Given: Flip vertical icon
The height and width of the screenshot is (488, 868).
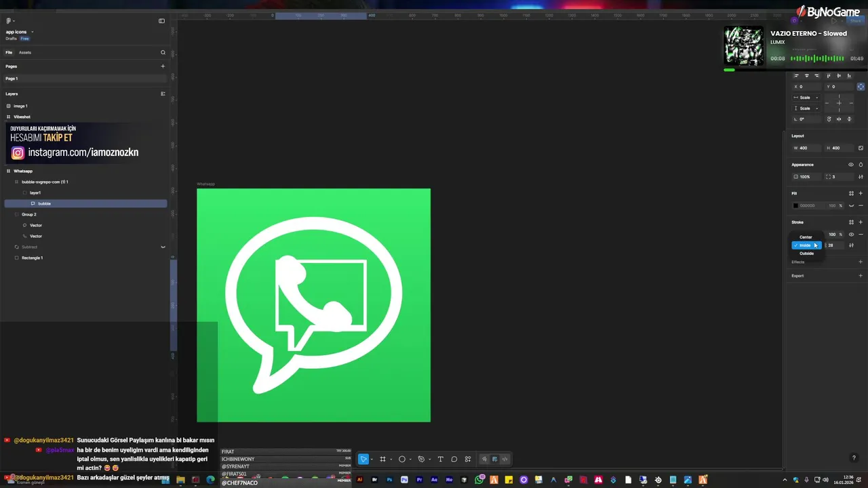Looking at the screenshot, I should (x=849, y=119).
